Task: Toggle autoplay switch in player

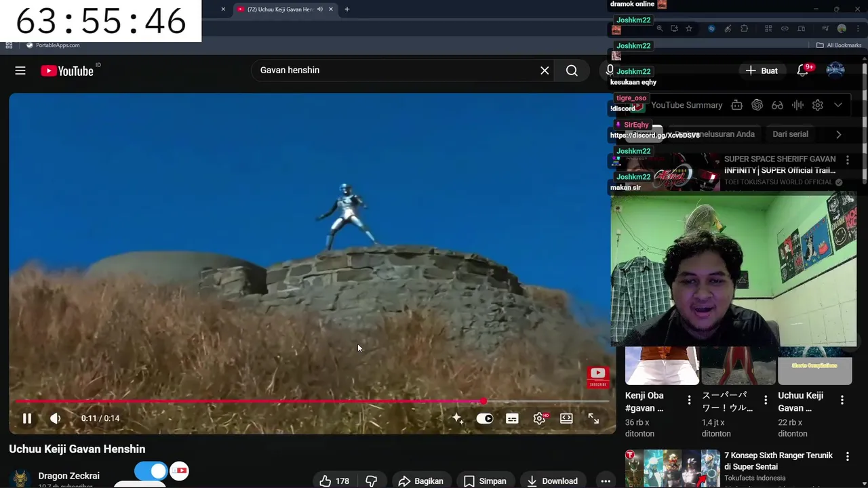Action: (485, 419)
